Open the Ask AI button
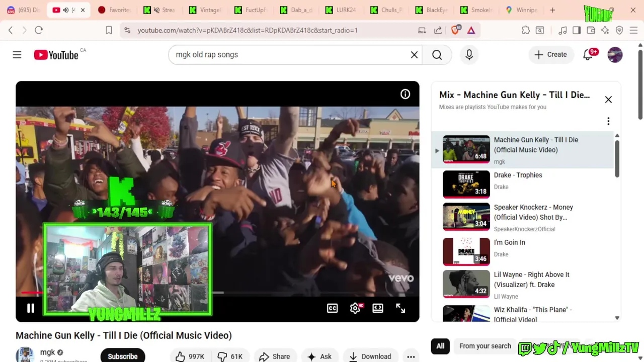Viewport: 644px width, 362px height. point(319,356)
